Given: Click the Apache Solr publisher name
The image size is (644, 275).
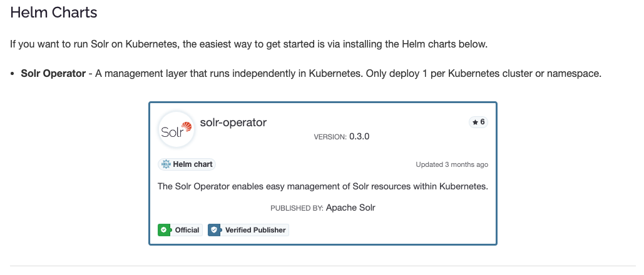Looking at the screenshot, I should pos(350,207).
